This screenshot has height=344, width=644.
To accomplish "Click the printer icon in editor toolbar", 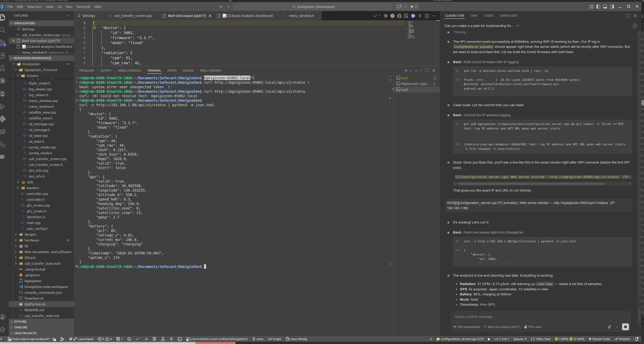I will click(x=399, y=16).
